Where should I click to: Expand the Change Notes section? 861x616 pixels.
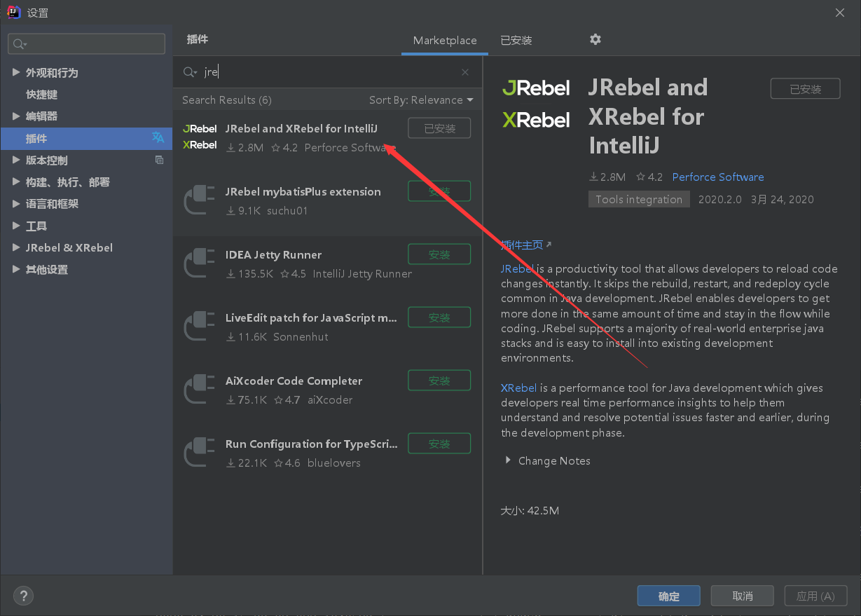(x=508, y=460)
